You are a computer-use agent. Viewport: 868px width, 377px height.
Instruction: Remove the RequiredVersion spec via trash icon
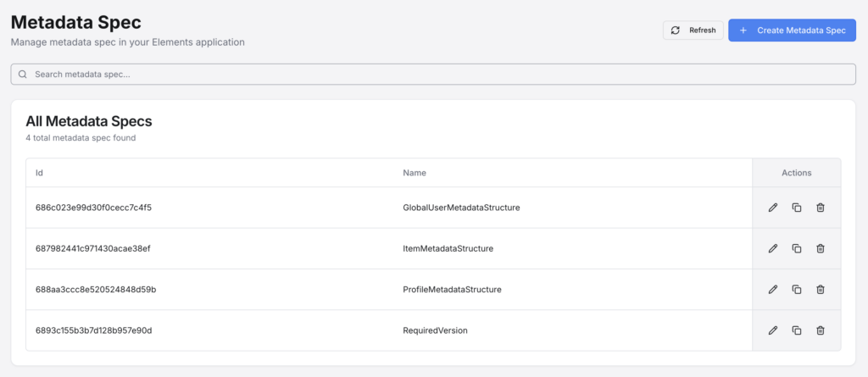820,330
